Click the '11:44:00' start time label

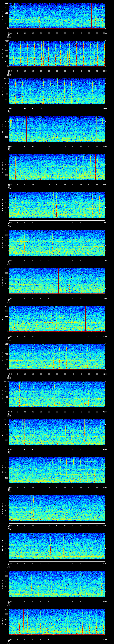(x=9, y=525)
